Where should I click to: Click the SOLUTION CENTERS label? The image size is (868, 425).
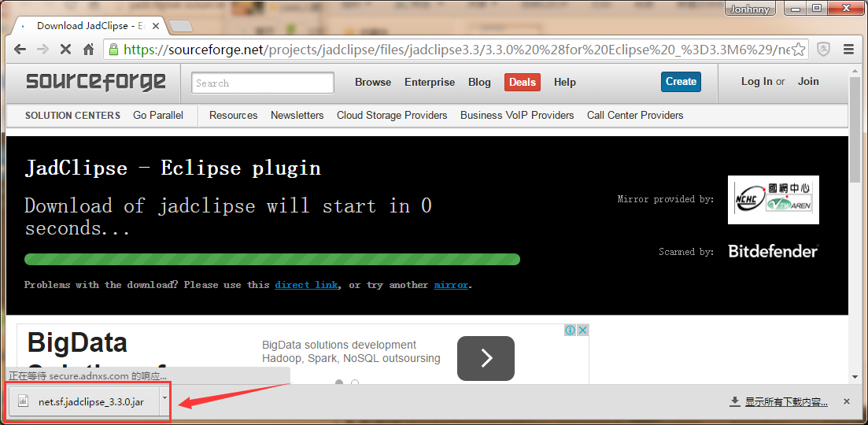pos(72,115)
